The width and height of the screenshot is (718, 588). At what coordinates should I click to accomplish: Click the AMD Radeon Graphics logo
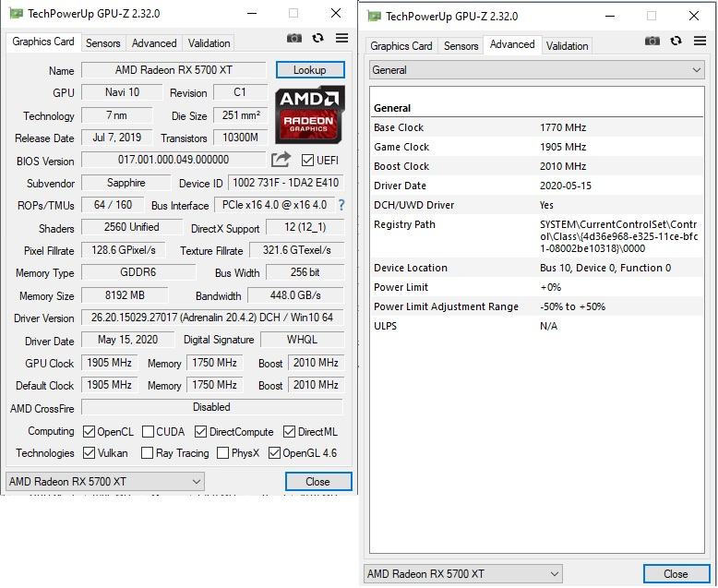309,114
